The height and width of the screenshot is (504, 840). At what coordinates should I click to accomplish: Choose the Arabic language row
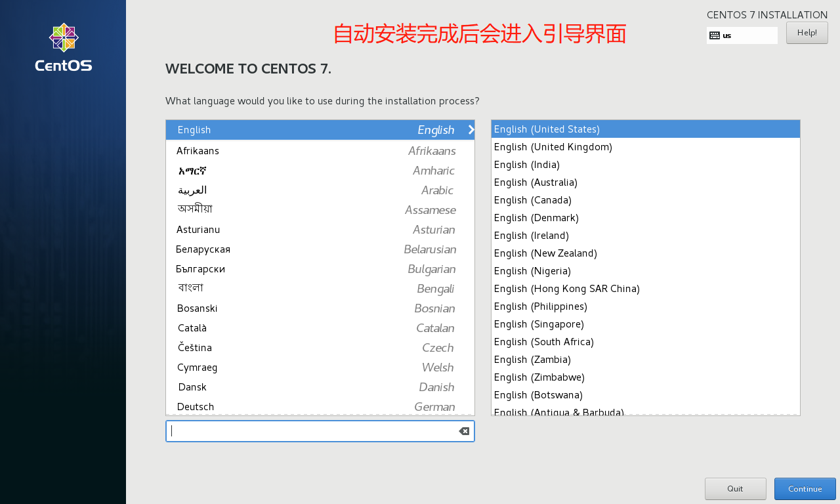(x=320, y=190)
